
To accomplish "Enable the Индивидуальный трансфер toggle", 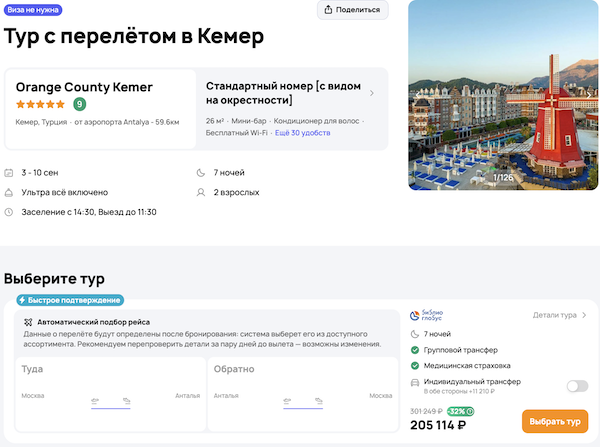I will point(577,386).
